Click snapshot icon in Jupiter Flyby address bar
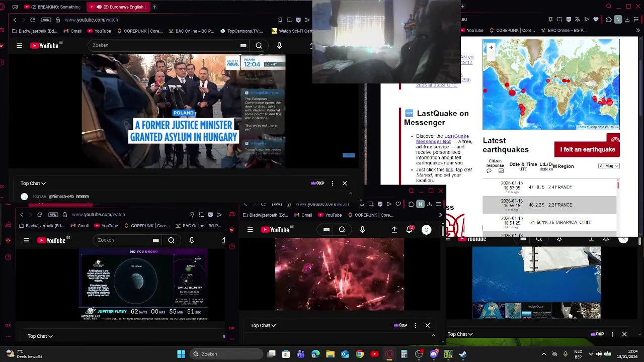644x362 pixels. coord(201,215)
